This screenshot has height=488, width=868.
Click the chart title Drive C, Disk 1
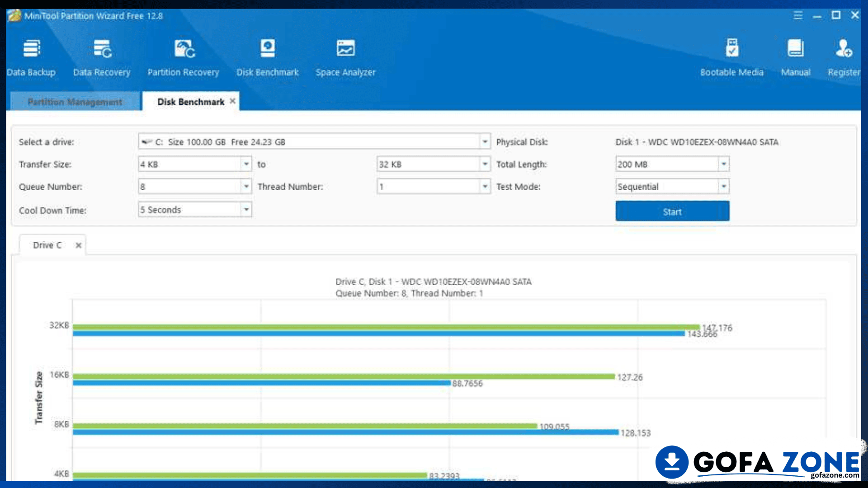click(433, 282)
